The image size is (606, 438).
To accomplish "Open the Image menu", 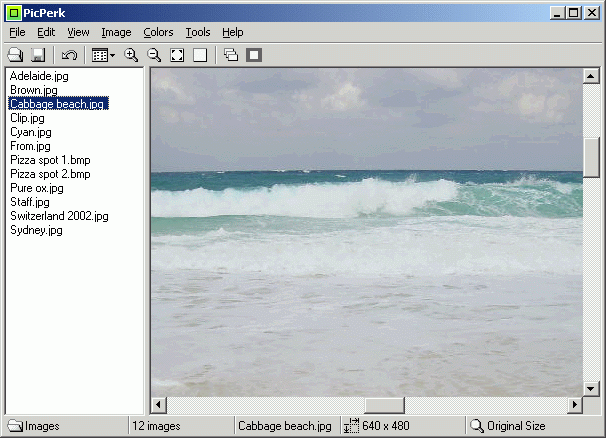I will pyautogui.click(x=116, y=32).
